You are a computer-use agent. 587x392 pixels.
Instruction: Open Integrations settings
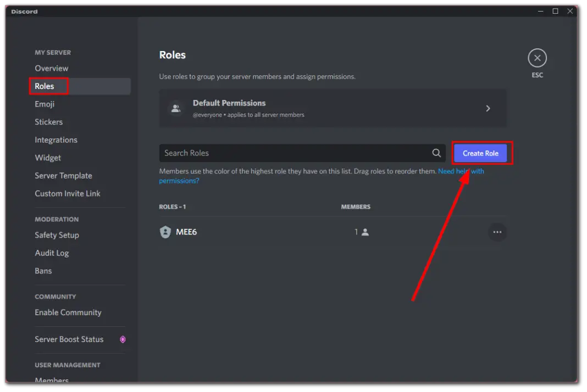pyautogui.click(x=56, y=140)
